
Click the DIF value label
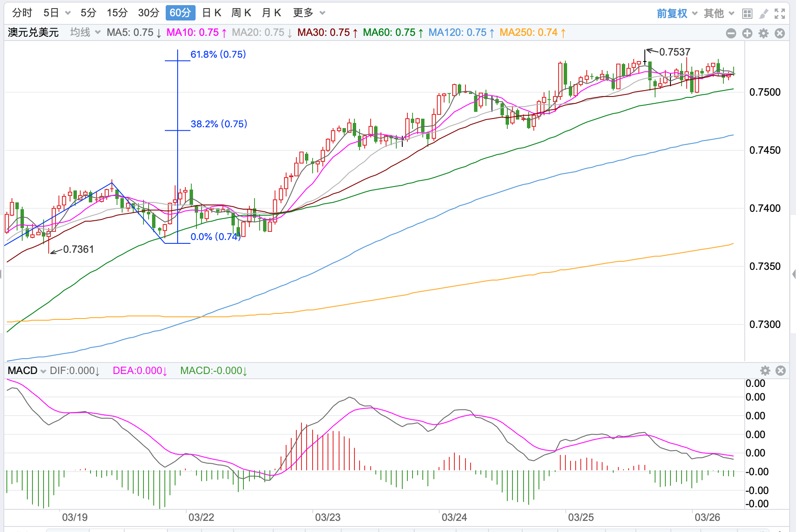point(75,371)
